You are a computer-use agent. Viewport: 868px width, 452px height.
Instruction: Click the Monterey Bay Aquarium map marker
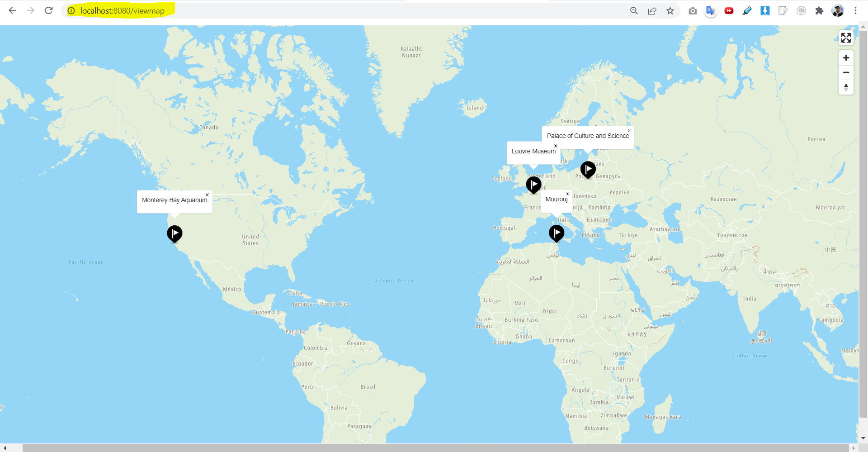(175, 234)
